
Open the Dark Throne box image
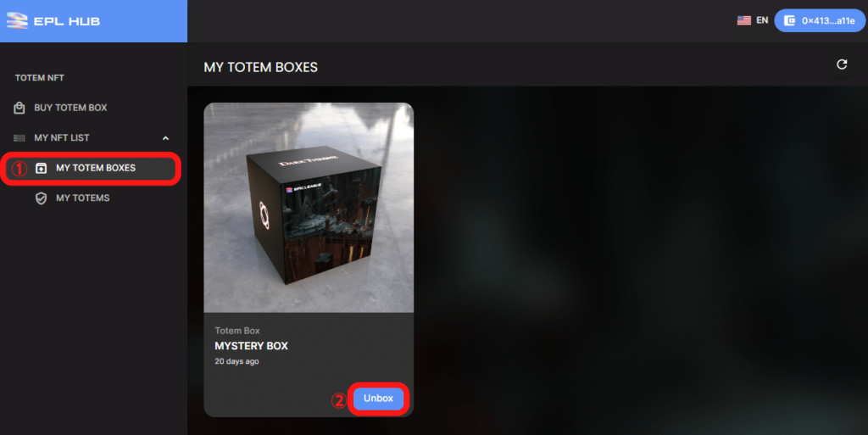click(x=309, y=208)
